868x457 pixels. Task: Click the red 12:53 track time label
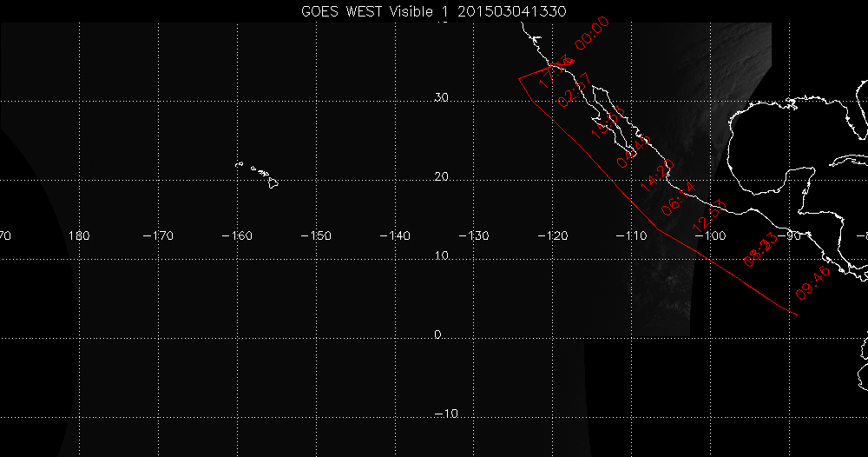pos(707,215)
